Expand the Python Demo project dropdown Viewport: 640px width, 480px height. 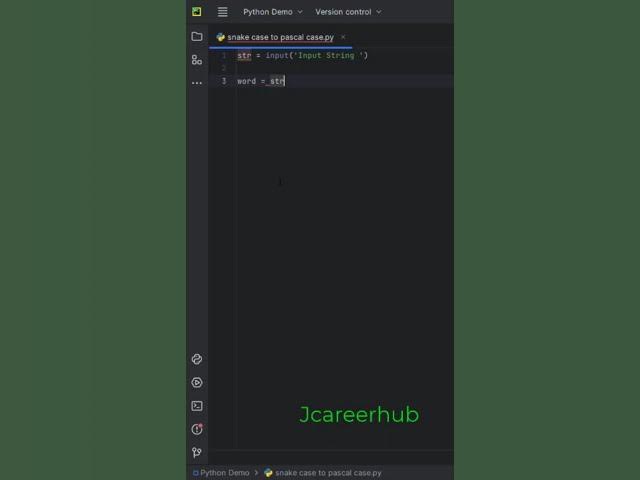(273, 12)
